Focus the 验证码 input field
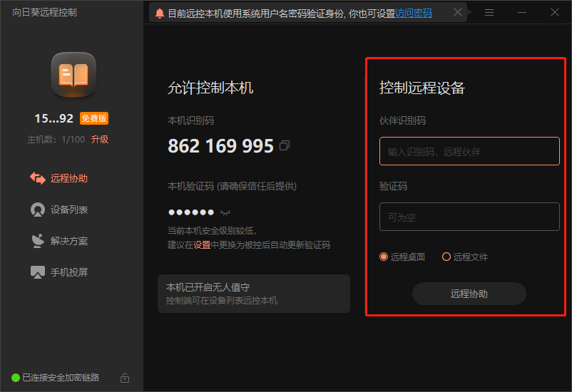 [x=469, y=217]
